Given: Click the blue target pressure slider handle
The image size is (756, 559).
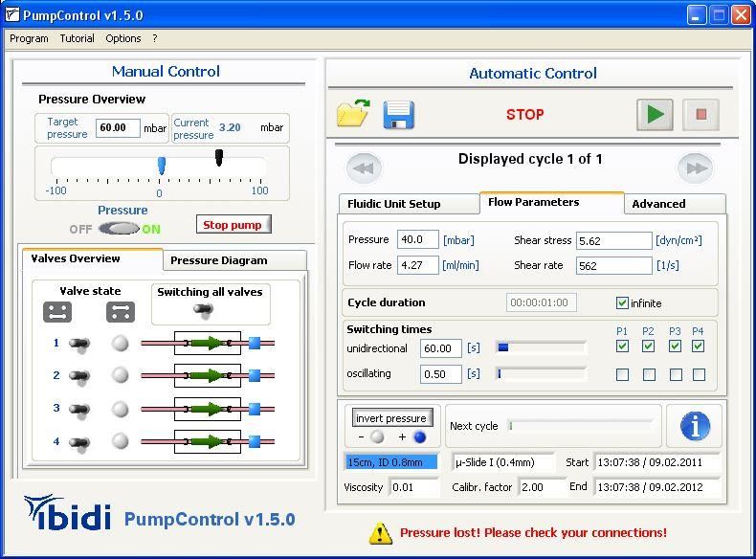Looking at the screenshot, I should (x=162, y=166).
